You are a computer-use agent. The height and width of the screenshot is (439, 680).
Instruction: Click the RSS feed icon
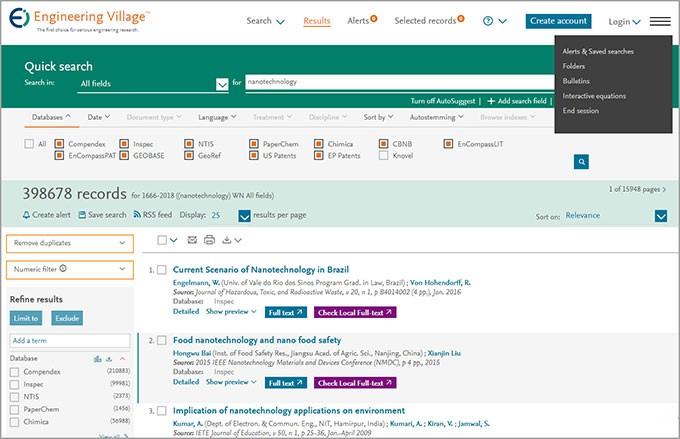click(137, 214)
